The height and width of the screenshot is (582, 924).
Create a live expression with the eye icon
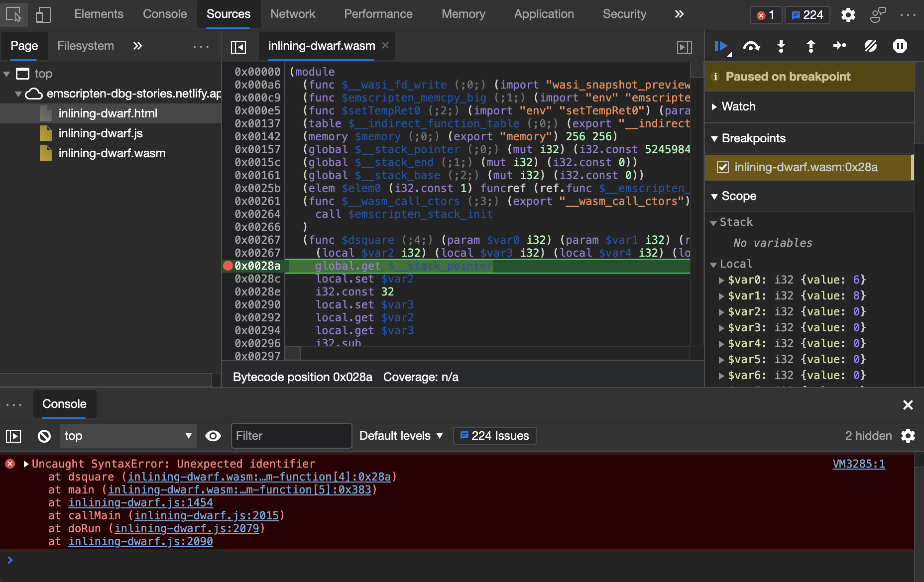coord(213,436)
